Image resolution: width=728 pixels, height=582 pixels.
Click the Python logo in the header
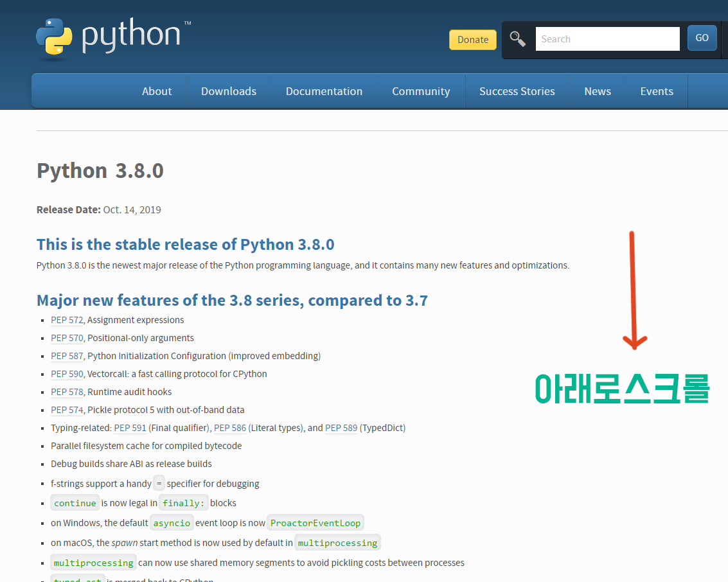click(x=113, y=38)
